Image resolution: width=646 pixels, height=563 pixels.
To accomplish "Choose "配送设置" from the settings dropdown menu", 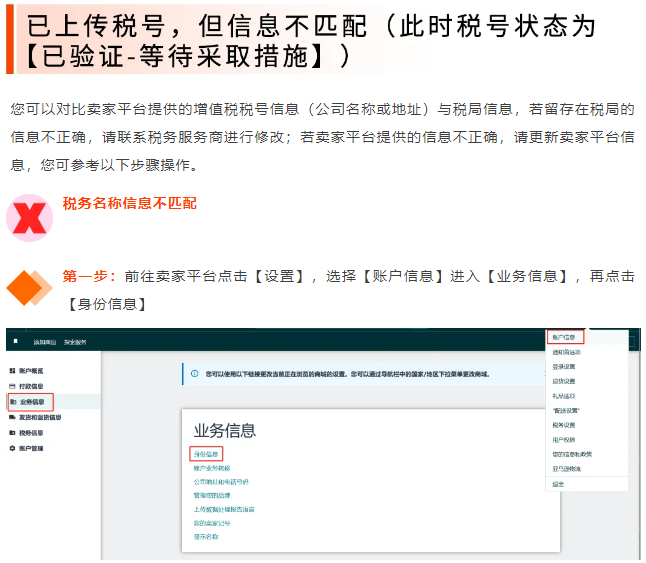I will 566,411.
